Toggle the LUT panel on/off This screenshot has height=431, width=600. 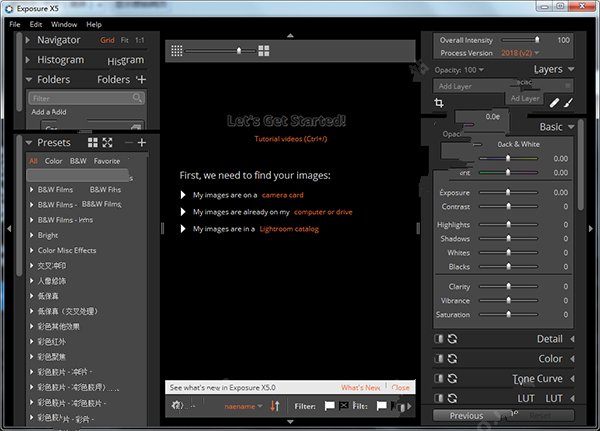click(x=439, y=398)
